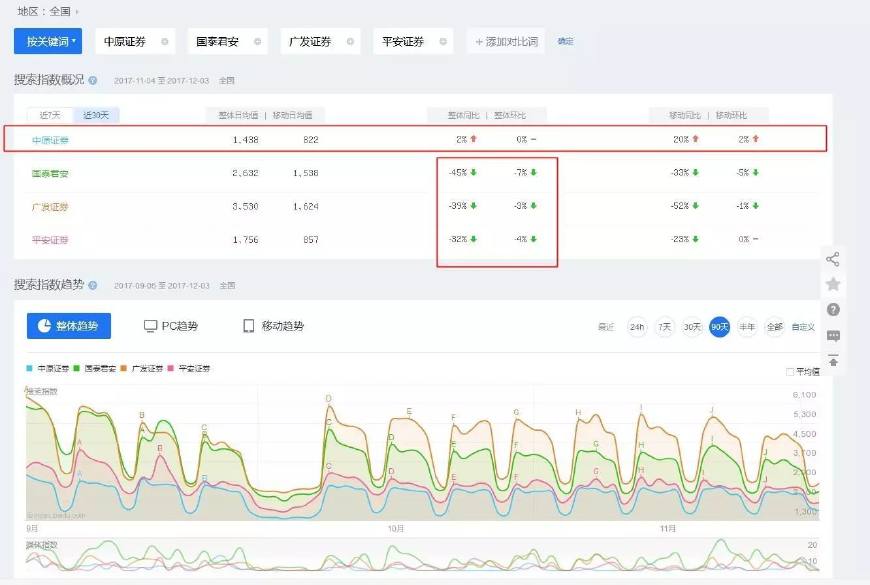Open help icon beside 搜索指数趋势
This screenshot has width=870, height=585.
pyautogui.click(x=93, y=285)
